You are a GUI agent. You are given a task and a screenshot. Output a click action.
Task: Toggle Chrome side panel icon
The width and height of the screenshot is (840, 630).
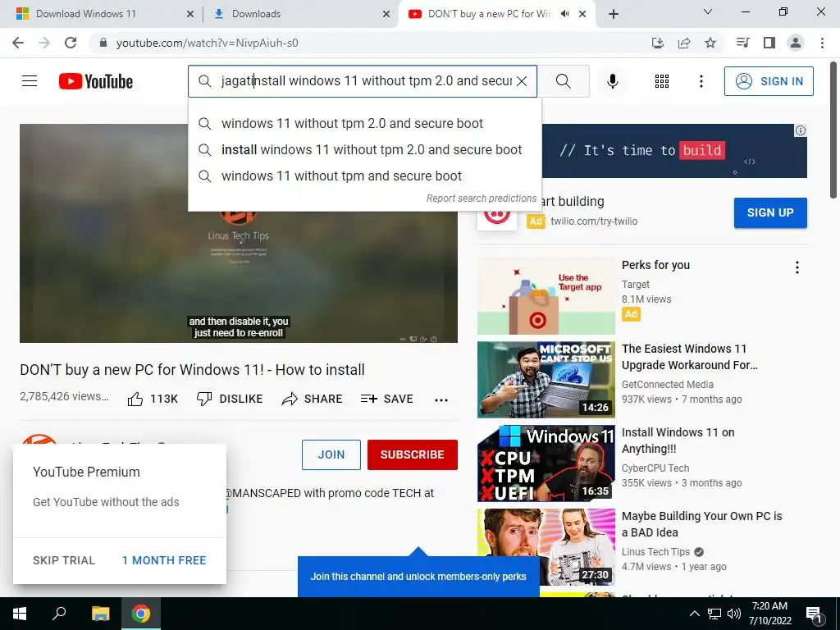(x=769, y=43)
